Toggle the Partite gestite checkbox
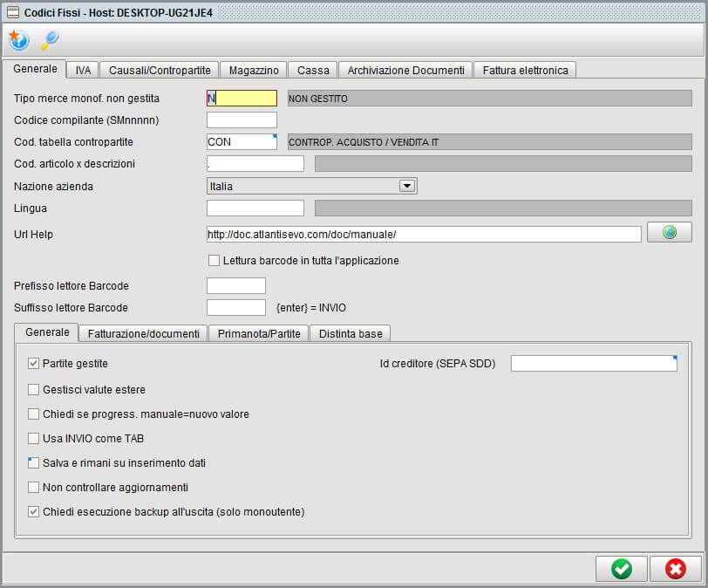Screen dimensions: 708x588 point(33,365)
